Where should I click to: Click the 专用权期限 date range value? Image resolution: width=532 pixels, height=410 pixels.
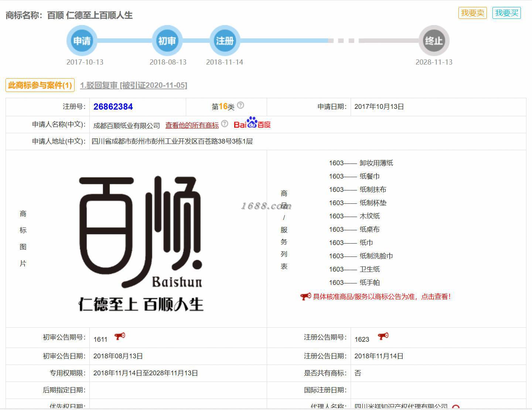tap(146, 373)
